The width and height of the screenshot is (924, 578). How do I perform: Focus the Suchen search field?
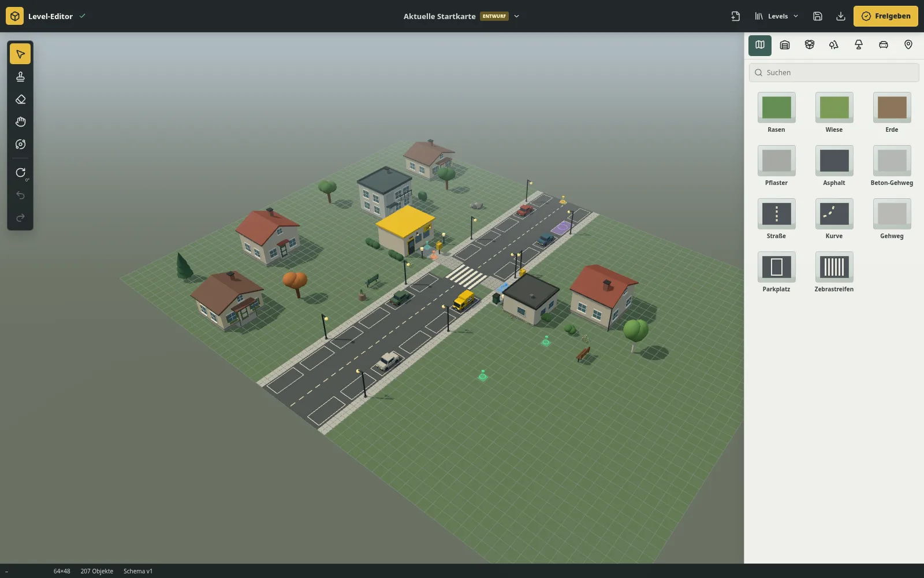(834, 72)
